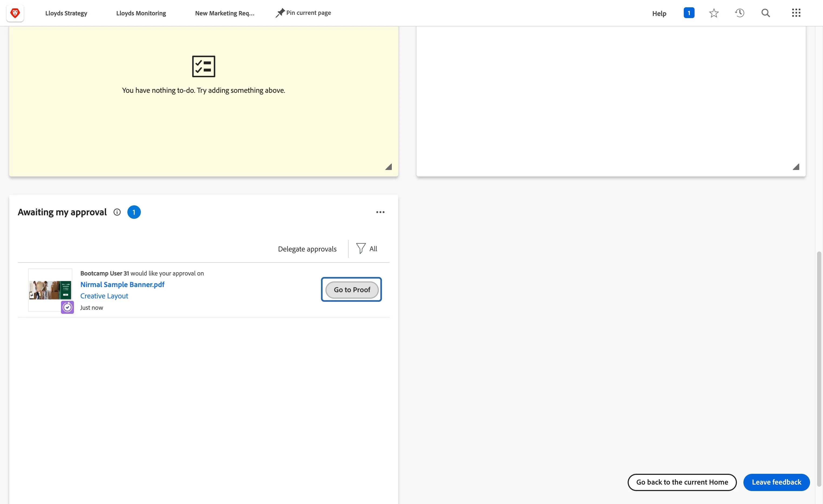The width and height of the screenshot is (823, 504).
Task: Click Delegate approvals
Action: pyautogui.click(x=307, y=249)
